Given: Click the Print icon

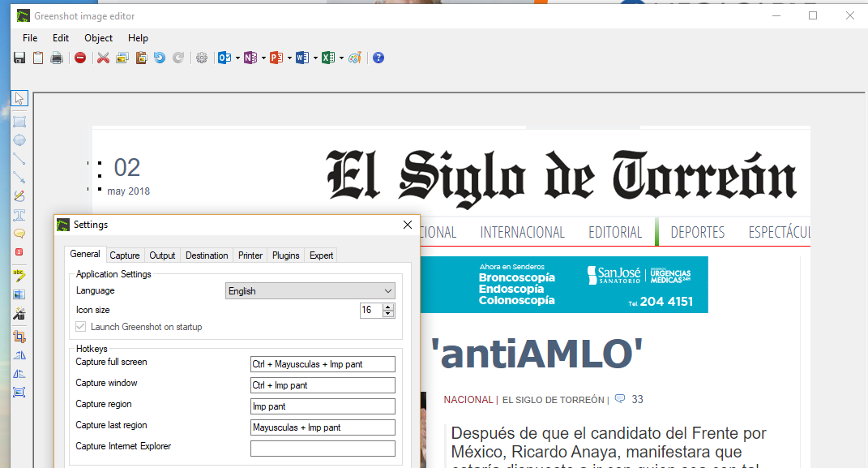Looking at the screenshot, I should [57, 58].
